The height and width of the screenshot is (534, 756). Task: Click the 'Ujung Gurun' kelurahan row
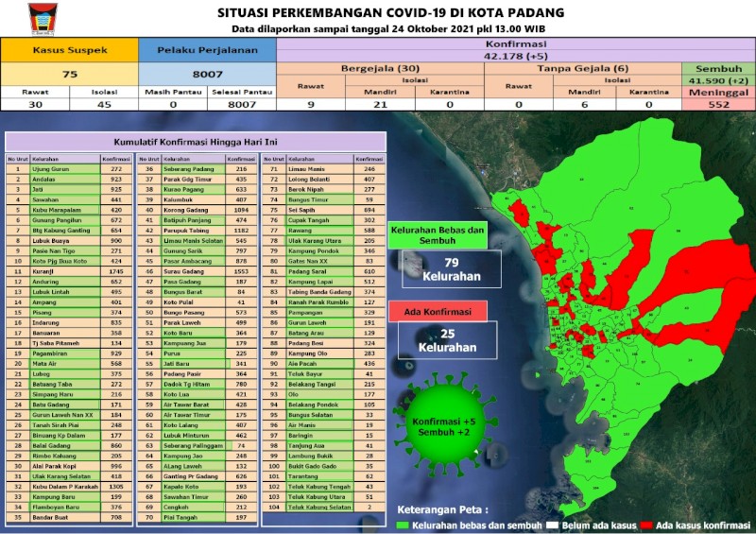click(69, 169)
